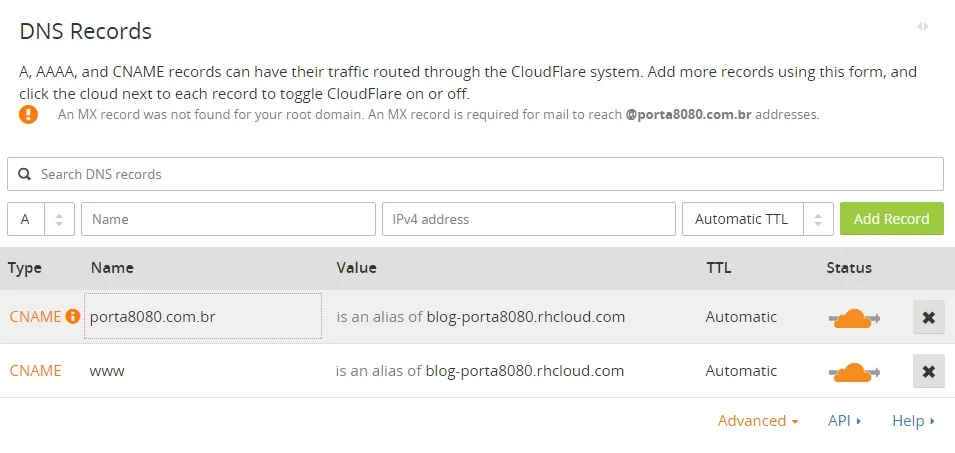Open the API link

[844, 421]
